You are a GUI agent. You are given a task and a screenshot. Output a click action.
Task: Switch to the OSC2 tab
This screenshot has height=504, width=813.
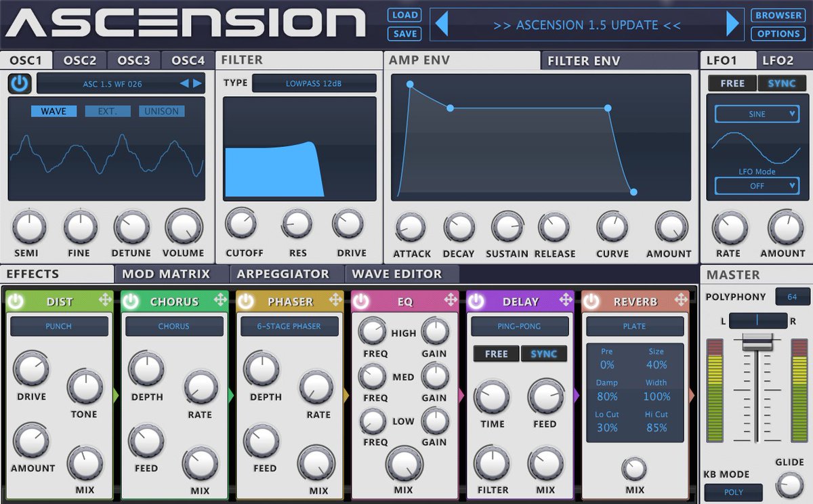coord(80,60)
